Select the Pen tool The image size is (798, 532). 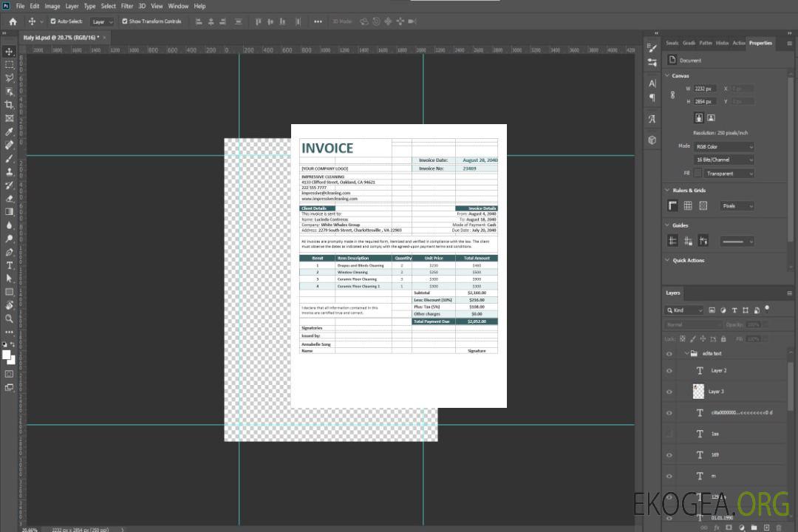[9, 252]
